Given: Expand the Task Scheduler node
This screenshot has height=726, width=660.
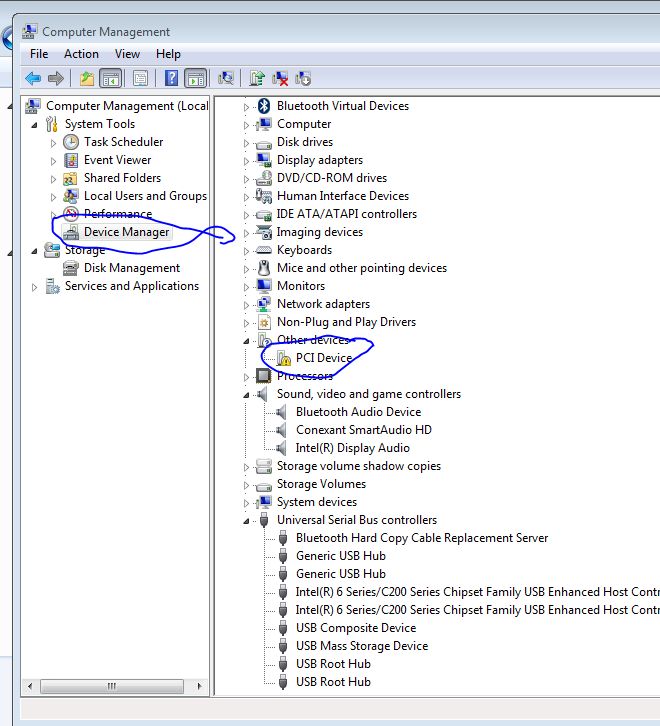Looking at the screenshot, I should coord(53,143).
